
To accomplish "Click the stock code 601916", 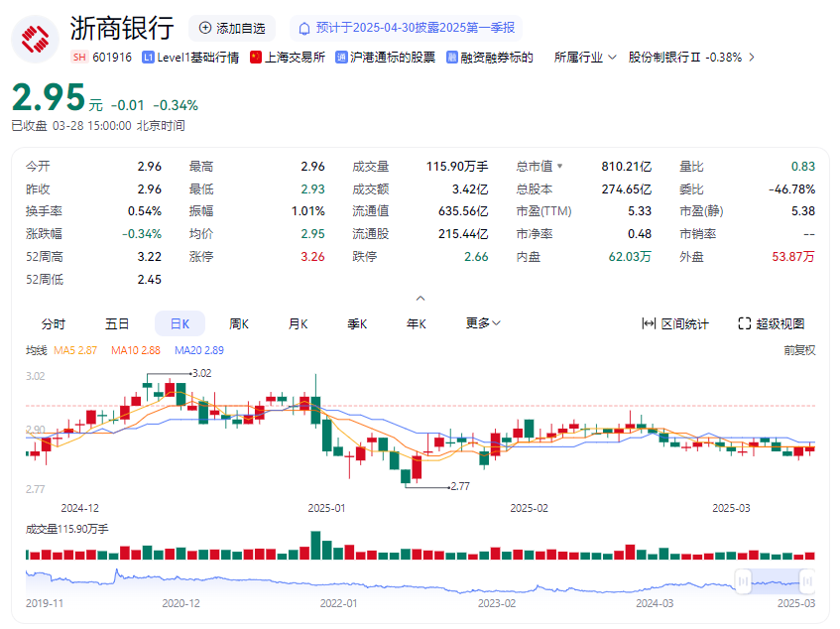I will point(112,58).
